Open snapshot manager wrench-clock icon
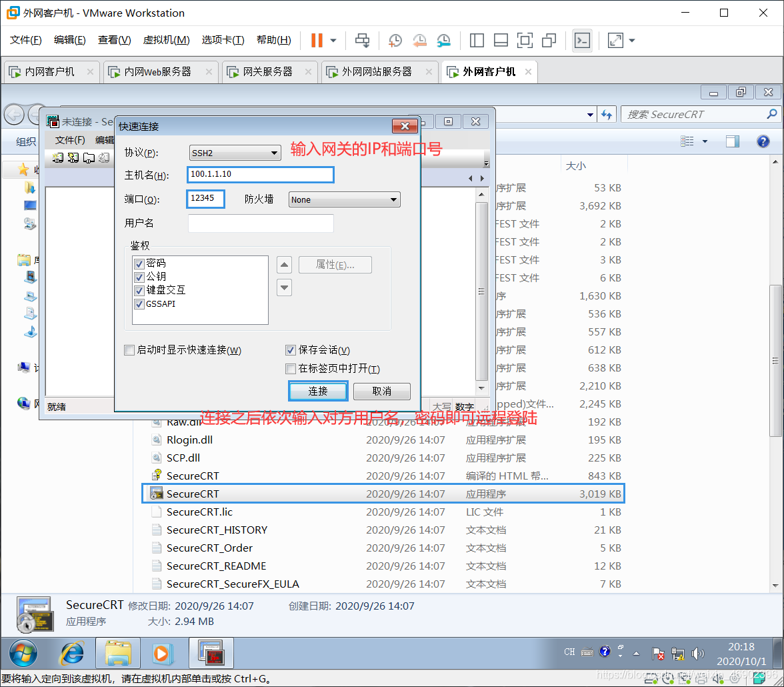The height and width of the screenshot is (687, 784). pos(443,41)
